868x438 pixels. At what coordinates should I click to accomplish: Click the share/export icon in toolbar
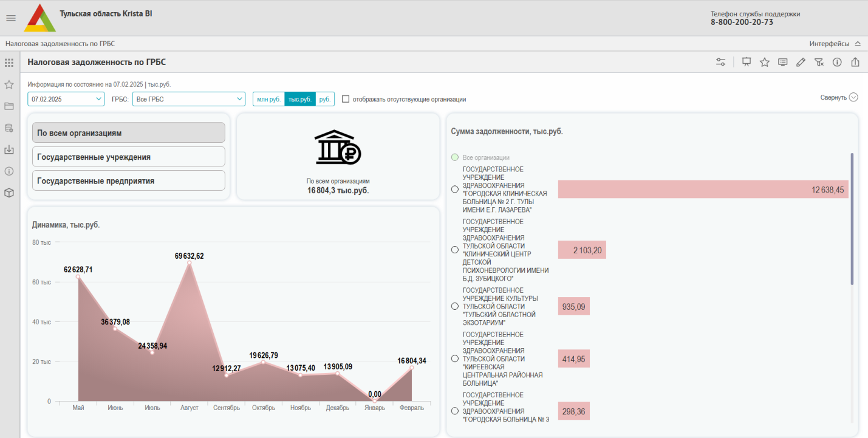[855, 62]
